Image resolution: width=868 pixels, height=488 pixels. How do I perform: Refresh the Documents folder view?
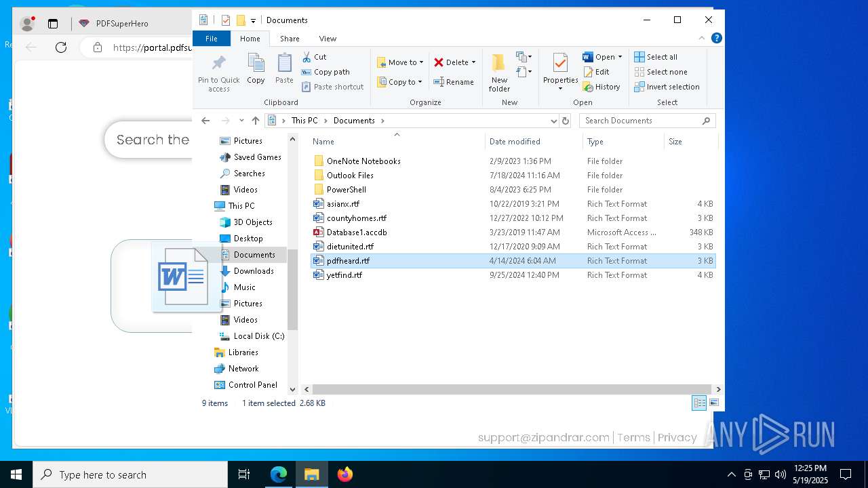pyautogui.click(x=566, y=121)
